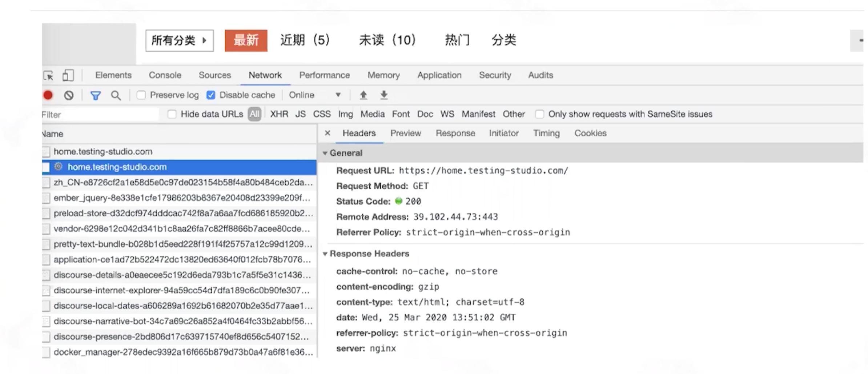Filter requests by Font

point(401,114)
